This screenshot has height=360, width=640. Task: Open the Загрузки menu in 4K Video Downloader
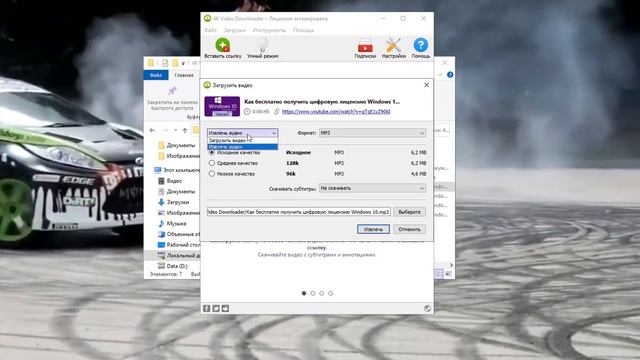tap(235, 30)
